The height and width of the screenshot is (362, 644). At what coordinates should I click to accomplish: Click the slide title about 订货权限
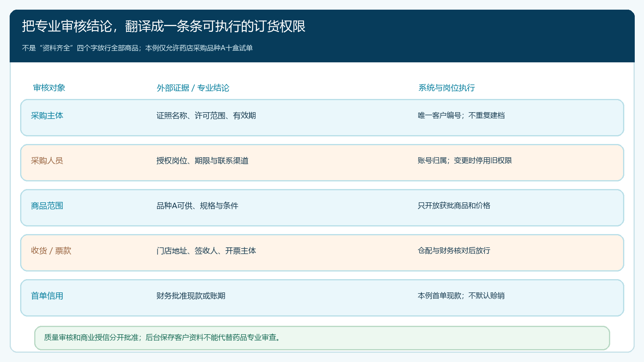pos(164,26)
